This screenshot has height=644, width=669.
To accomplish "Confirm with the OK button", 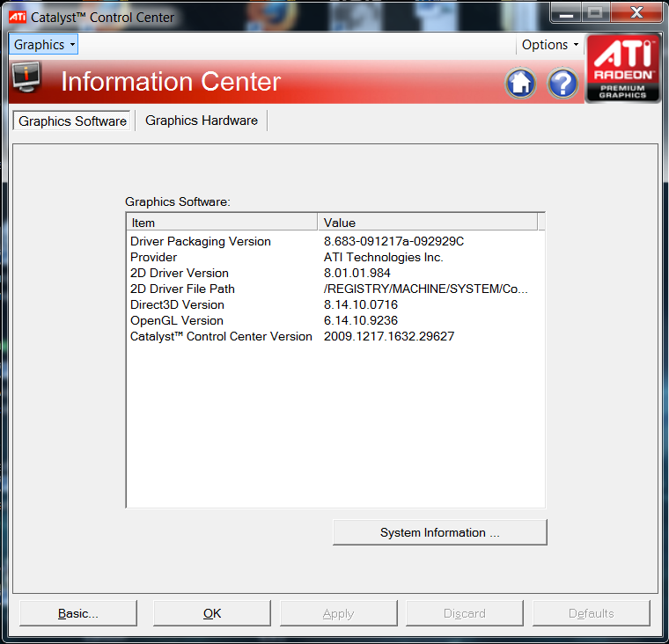I will [212, 613].
